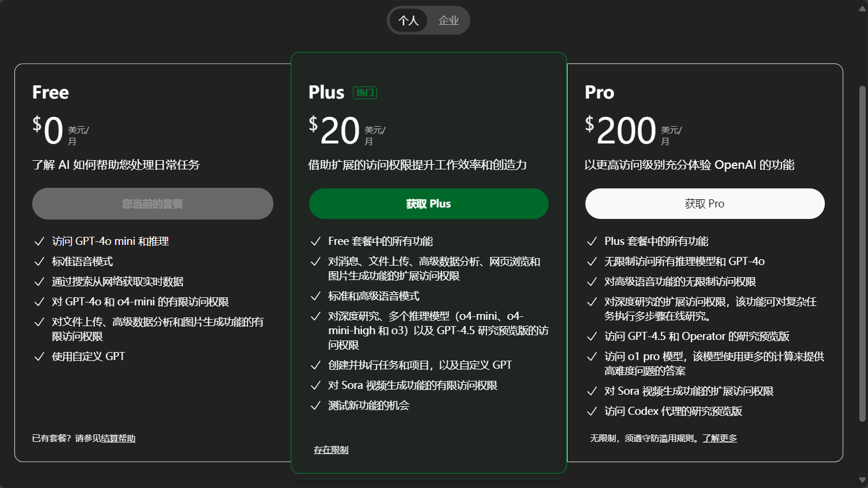868x488 pixels.
Task: Click the Pro feature 对深度研究的扩展访问权限 text
Action: click(x=710, y=309)
